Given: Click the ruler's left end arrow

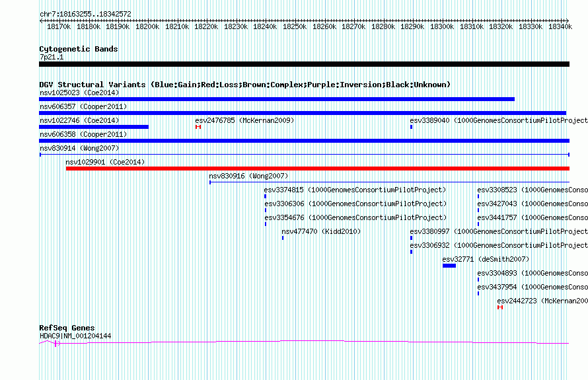Looking at the screenshot, I should point(41,21).
